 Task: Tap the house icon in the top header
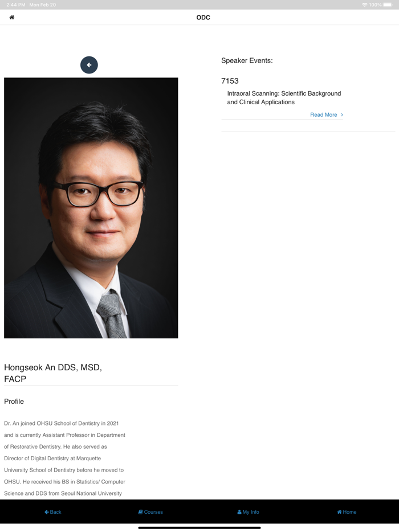coord(12,17)
